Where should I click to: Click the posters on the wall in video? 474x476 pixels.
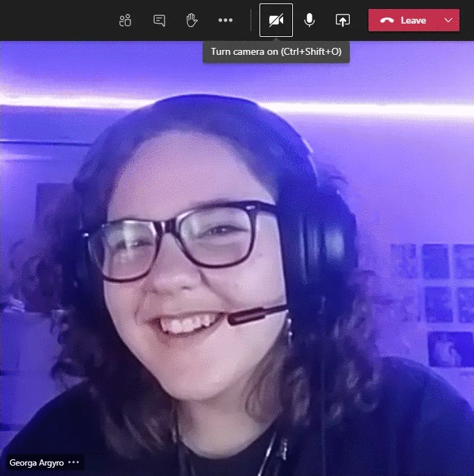tap(437, 291)
